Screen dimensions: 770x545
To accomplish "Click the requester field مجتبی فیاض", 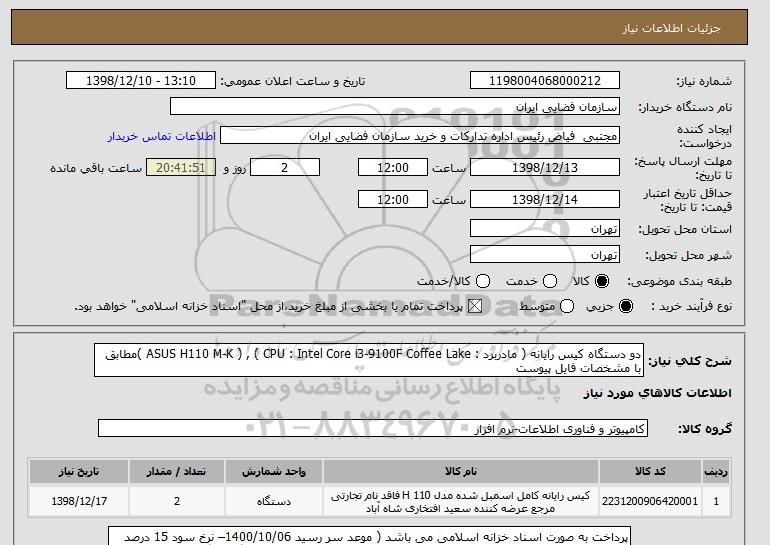I will (x=420, y=136).
